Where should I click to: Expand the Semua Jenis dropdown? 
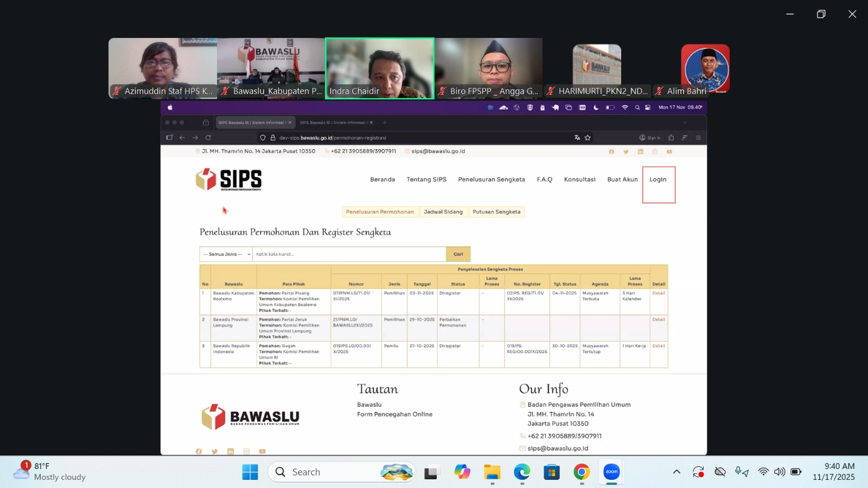[x=226, y=254]
